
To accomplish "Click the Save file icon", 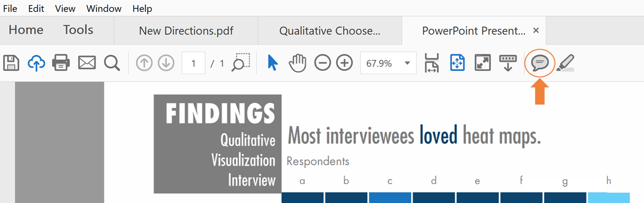I will [11, 63].
